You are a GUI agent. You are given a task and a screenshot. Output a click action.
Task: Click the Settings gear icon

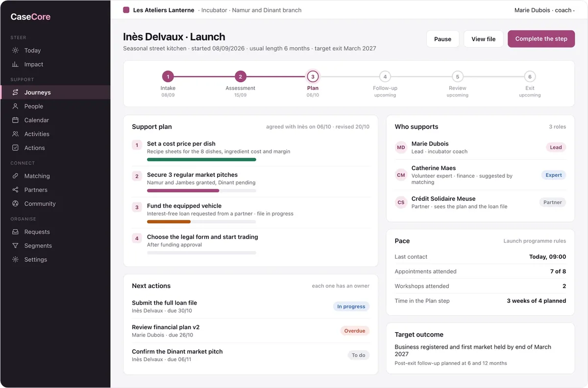15,260
